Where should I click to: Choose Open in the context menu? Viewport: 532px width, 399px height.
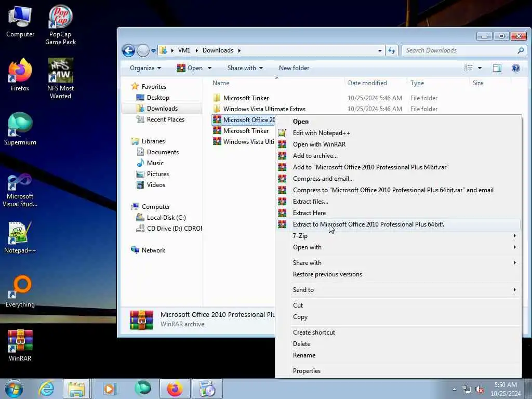[398, 122]
